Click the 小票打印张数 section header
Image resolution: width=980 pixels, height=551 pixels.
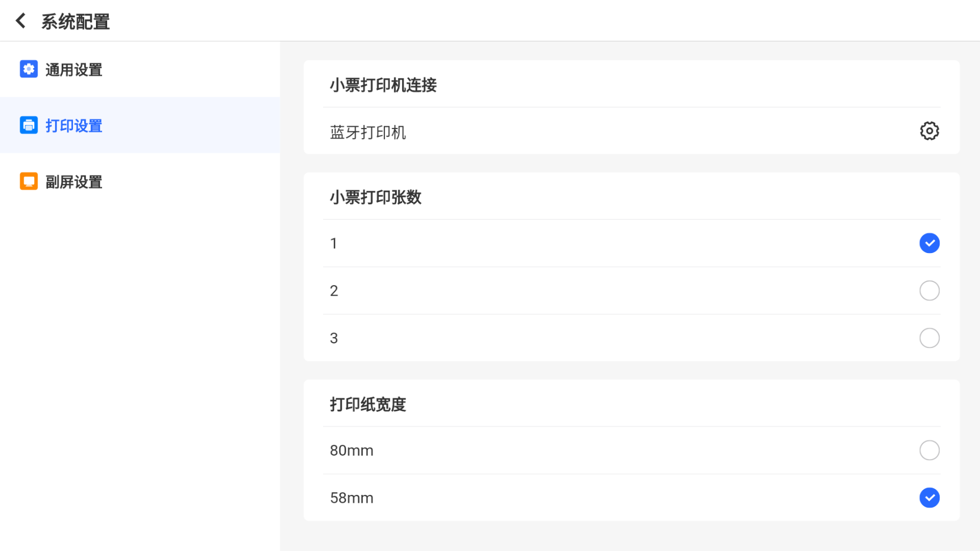tap(375, 198)
